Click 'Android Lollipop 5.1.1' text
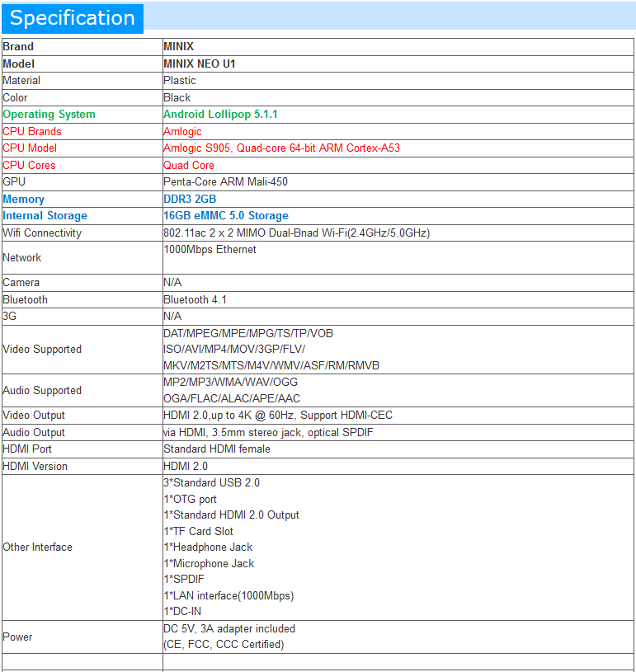This screenshot has width=636, height=672. pos(220,115)
